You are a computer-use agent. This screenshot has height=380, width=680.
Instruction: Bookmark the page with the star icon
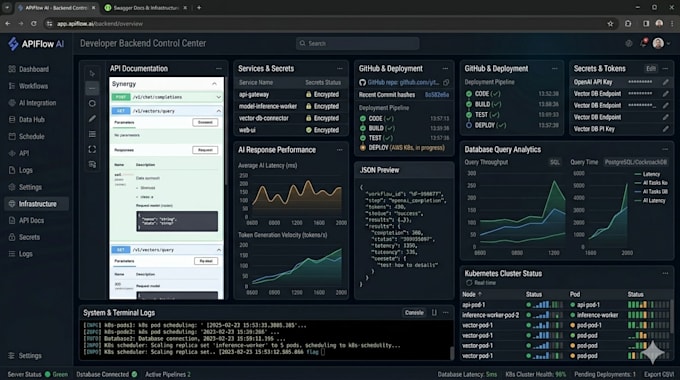click(x=610, y=23)
